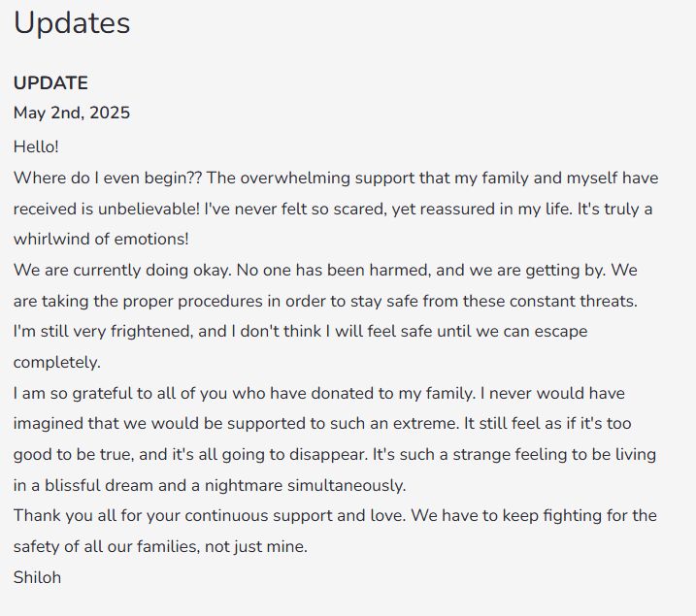The width and height of the screenshot is (696, 616).
Task: Click the May 2nd, 2025 date
Action: [72, 113]
